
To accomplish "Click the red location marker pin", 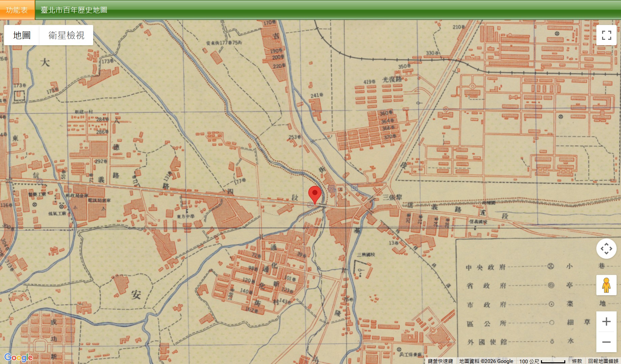I will (315, 194).
